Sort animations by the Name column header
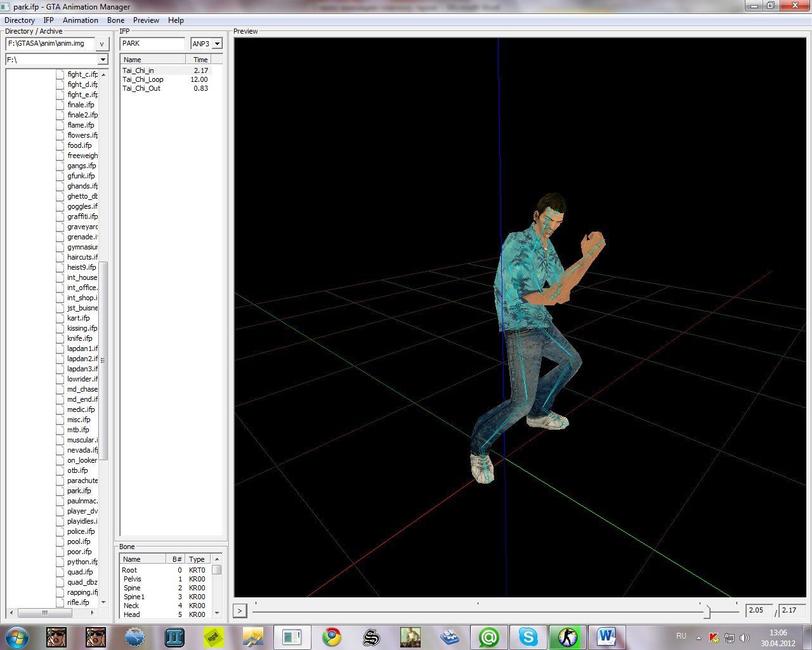 tap(153, 59)
